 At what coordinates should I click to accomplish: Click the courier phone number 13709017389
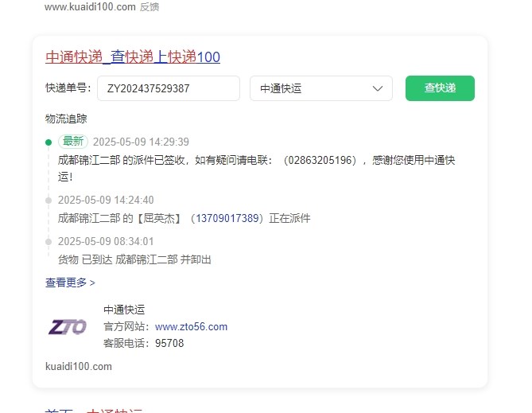pyautogui.click(x=227, y=218)
